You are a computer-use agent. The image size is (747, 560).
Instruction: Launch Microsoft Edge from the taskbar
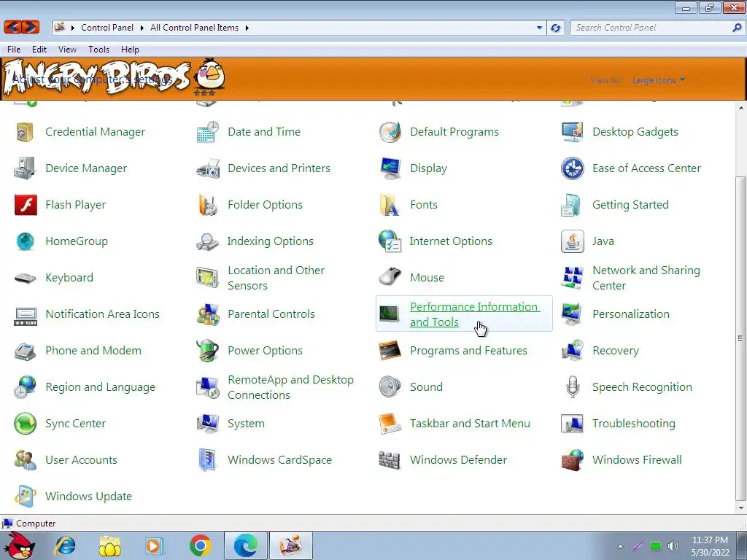[x=246, y=545]
